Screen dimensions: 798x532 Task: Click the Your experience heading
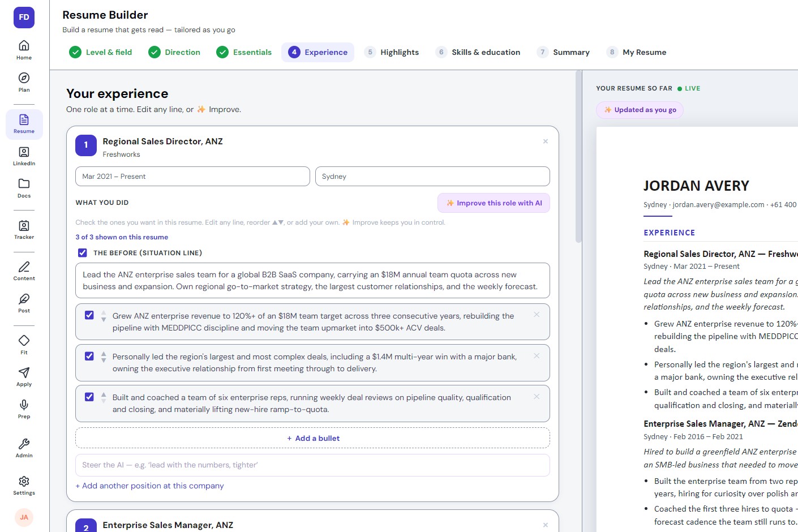click(117, 93)
